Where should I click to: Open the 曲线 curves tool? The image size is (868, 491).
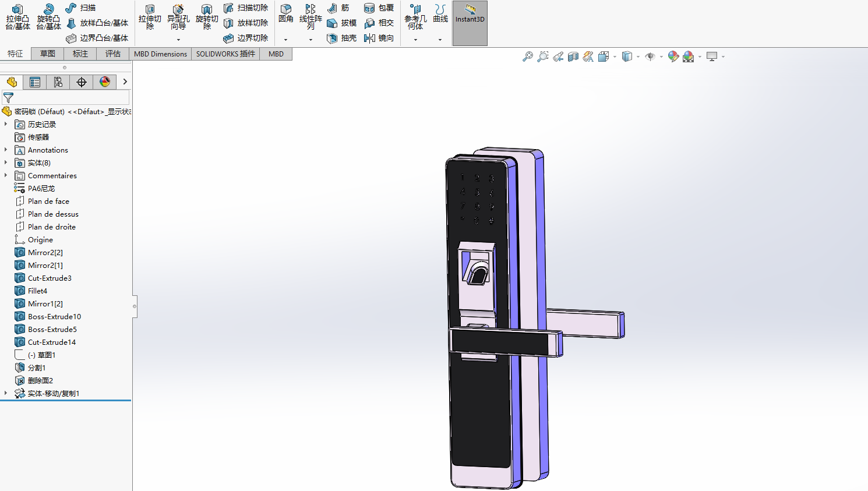click(440, 14)
